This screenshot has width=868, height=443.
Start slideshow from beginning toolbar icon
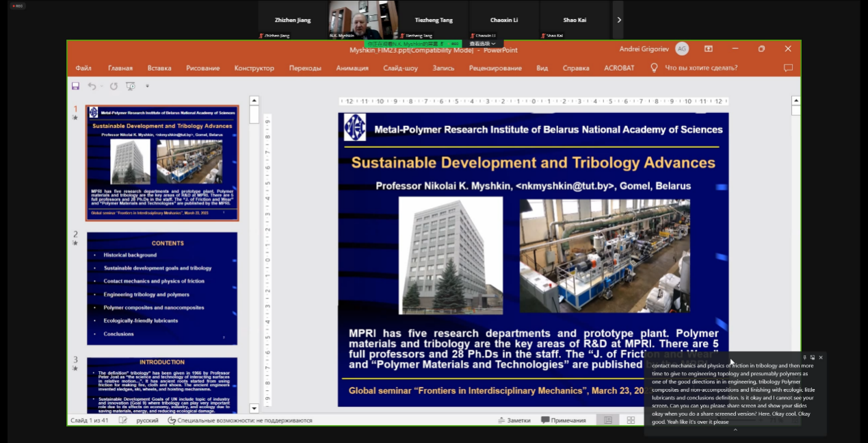[x=131, y=86]
